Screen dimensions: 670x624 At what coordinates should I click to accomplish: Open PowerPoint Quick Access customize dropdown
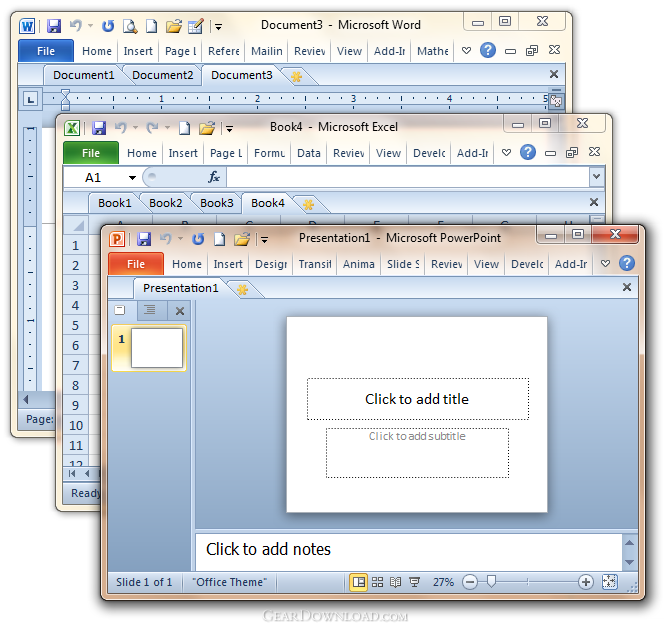(264, 240)
